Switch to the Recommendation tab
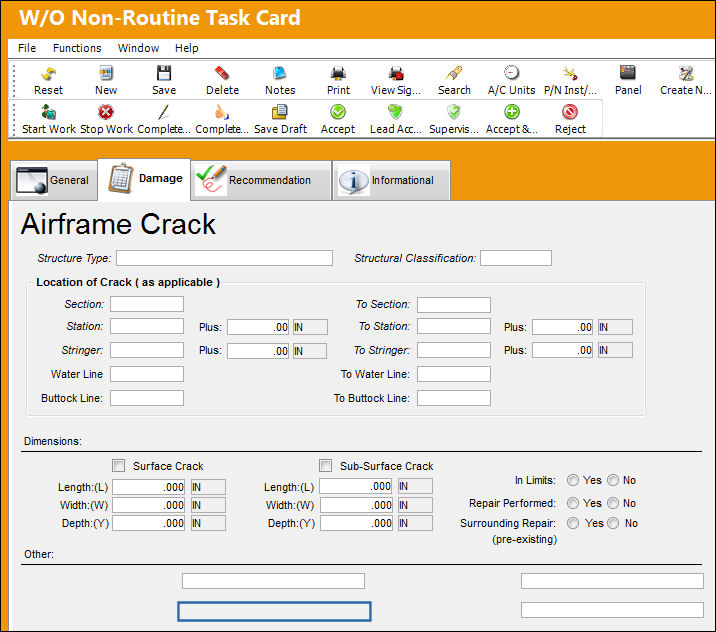Screen dimensions: 716x632 tap(261, 180)
